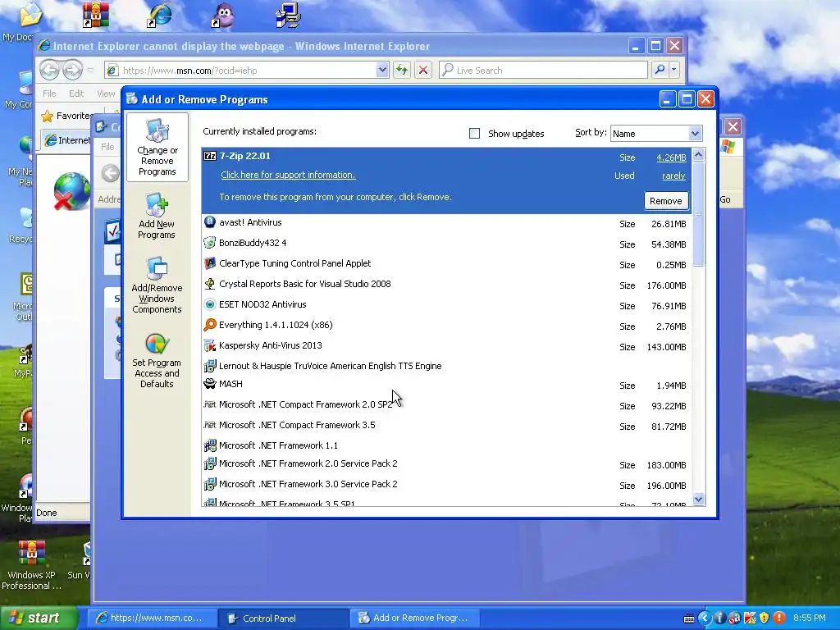The height and width of the screenshot is (630, 840).
Task: Open the Edit menu in Internet Explorer
Action: point(76,94)
